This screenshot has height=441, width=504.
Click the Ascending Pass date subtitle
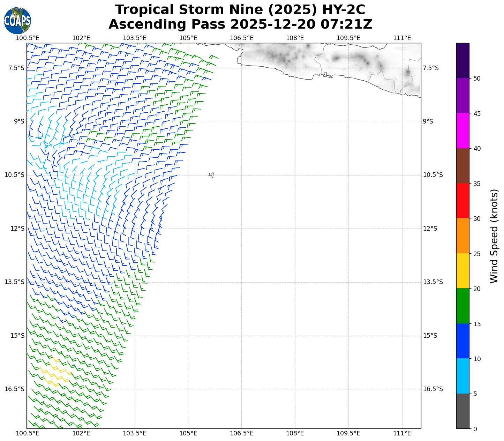coord(240,24)
